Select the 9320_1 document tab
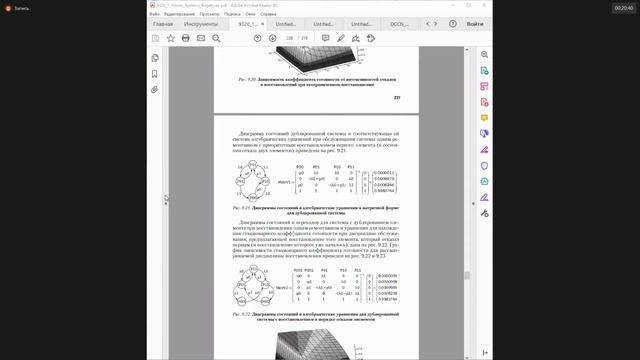The image size is (640, 360). 247,24
